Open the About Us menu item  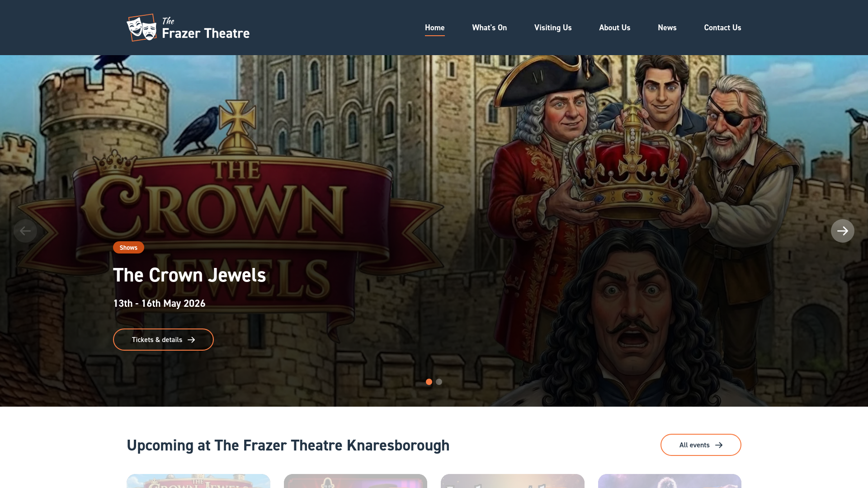click(x=615, y=28)
